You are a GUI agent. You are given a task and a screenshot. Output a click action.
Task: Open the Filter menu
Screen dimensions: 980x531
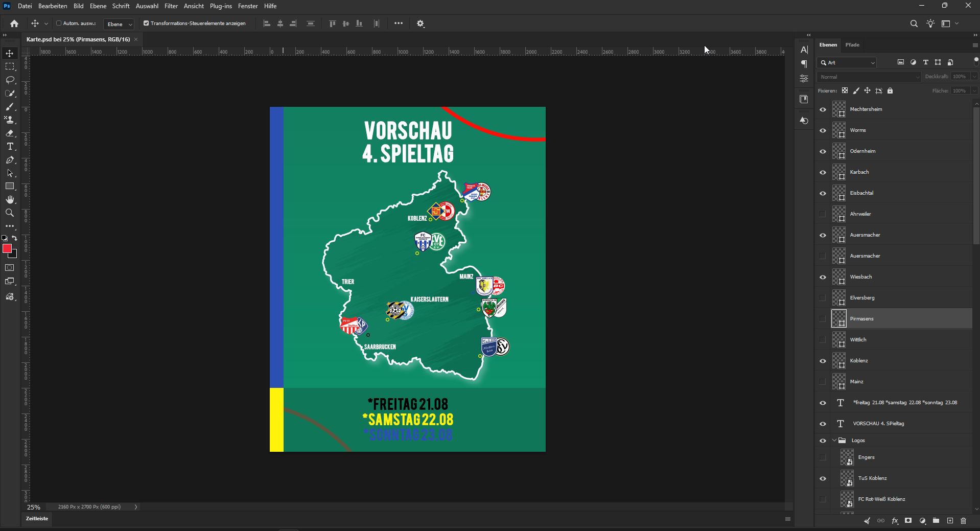pos(171,6)
